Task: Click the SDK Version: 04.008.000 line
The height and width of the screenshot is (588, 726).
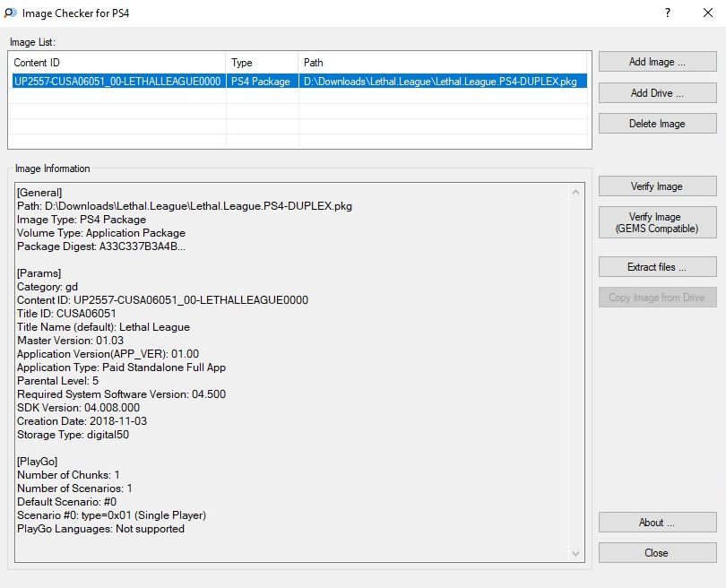Action: click(x=78, y=408)
